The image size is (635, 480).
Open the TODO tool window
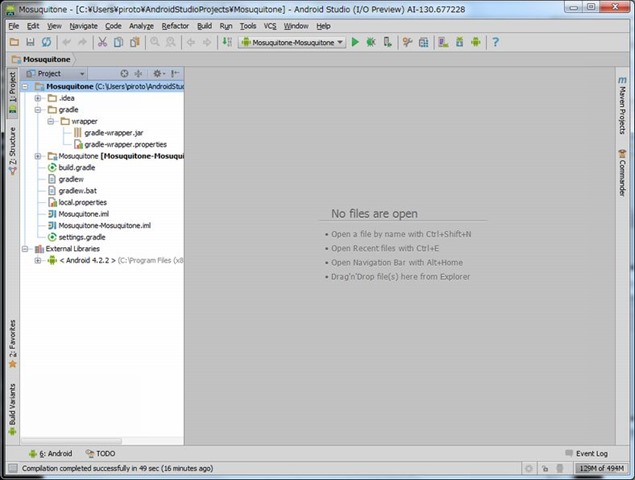tap(101, 453)
